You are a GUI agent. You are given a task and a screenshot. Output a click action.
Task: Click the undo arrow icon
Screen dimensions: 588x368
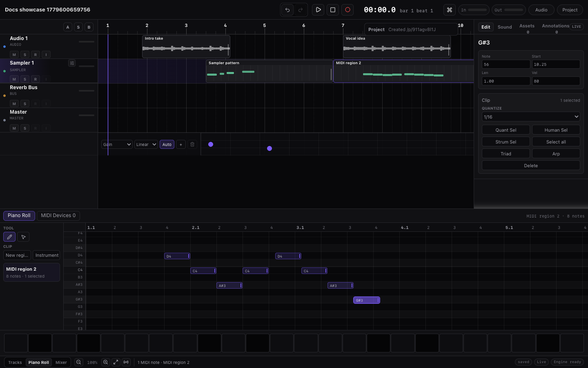[287, 10]
